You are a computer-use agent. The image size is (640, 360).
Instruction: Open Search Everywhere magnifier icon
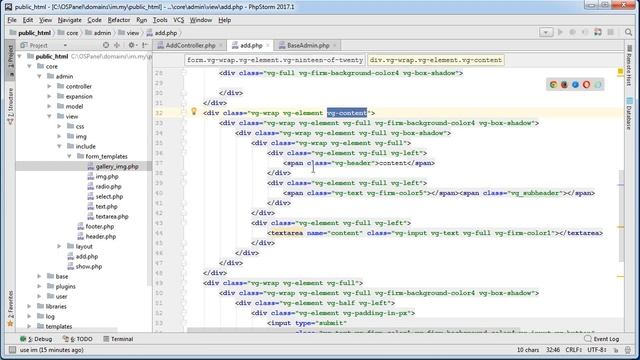click(x=629, y=32)
